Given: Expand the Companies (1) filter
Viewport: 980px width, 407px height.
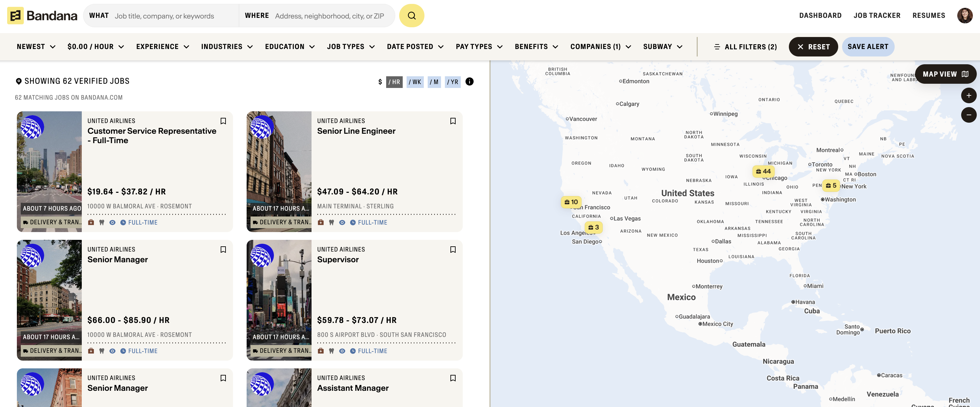Looking at the screenshot, I should tap(601, 47).
